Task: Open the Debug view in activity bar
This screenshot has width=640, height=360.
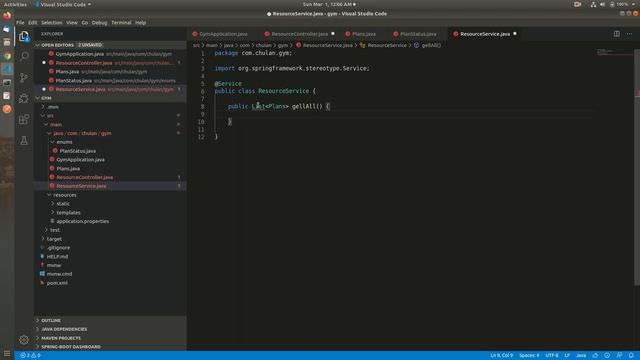Action: (24, 98)
